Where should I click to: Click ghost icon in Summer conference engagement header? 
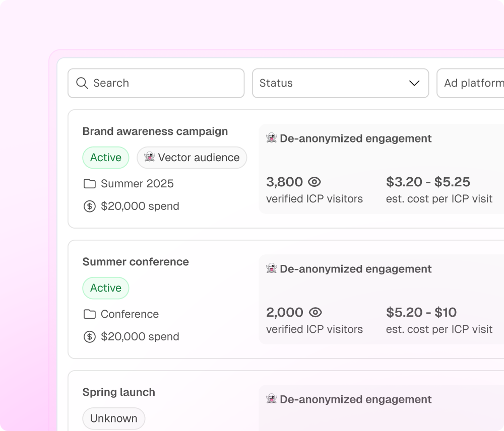(x=272, y=268)
